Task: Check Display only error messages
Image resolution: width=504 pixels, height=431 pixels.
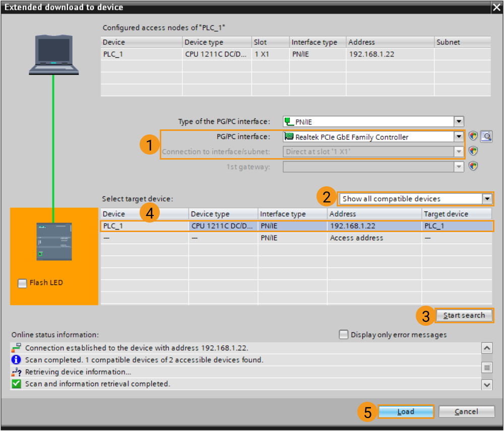Action: point(343,334)
